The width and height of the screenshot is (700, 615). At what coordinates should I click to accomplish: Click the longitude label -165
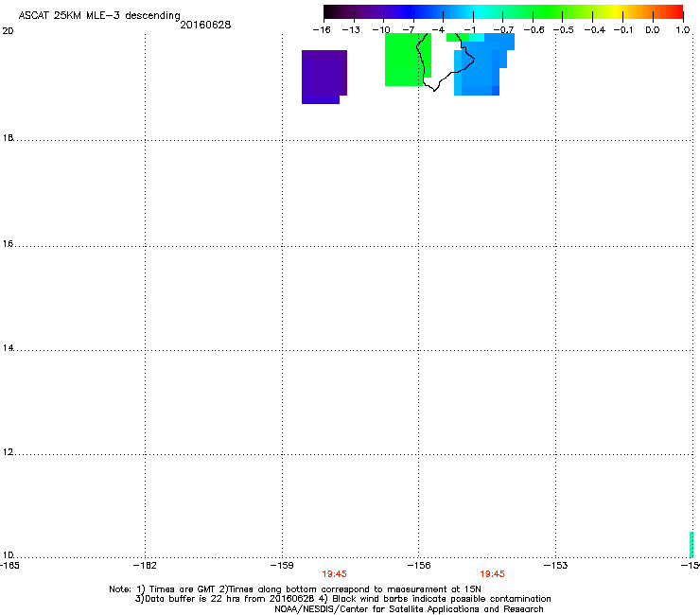(x=9, y=566)
